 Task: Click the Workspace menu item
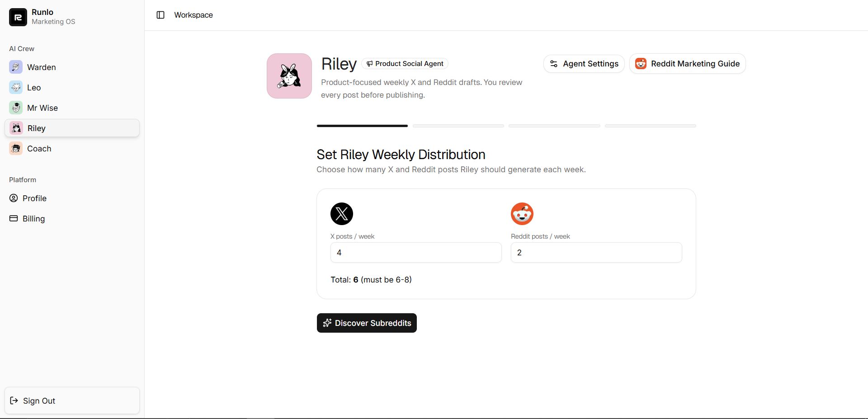(193, 15)
